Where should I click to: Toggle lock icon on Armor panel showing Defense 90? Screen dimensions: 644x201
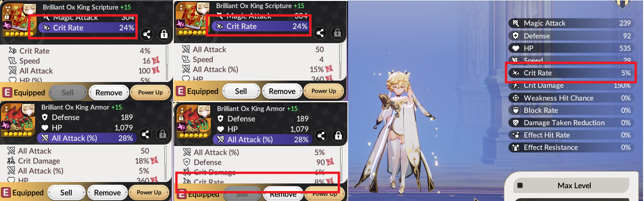point(338,136)
